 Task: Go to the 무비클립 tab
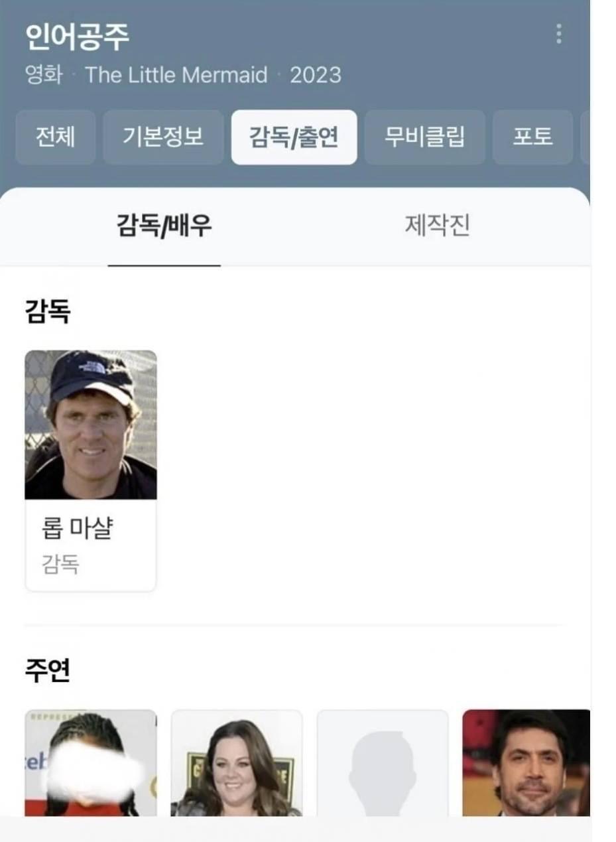[424, 137]
